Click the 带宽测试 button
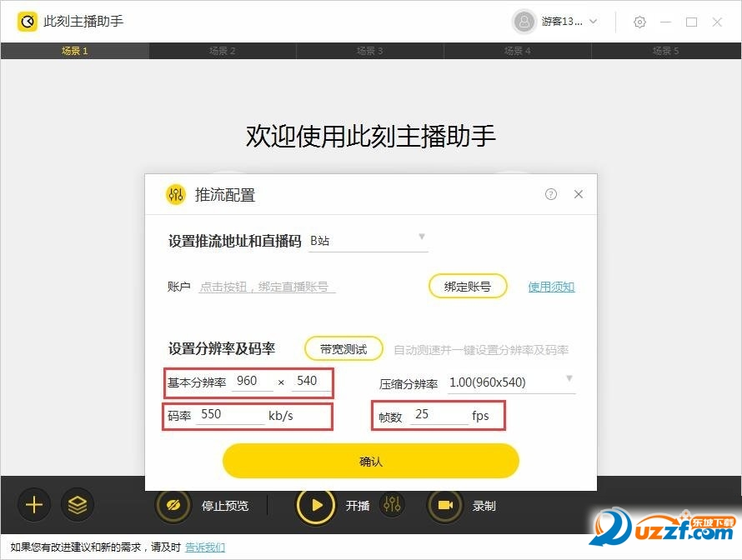 click(343, 349)
